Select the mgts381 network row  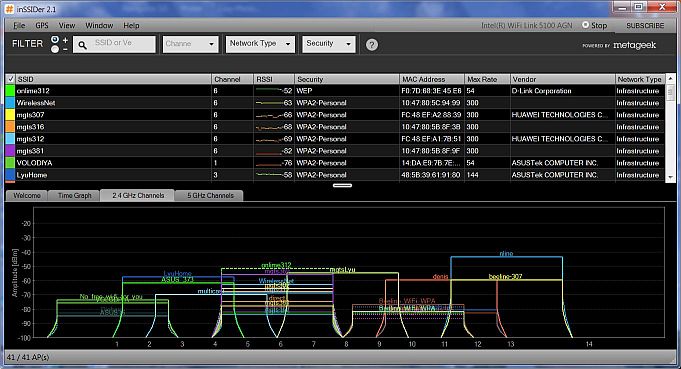[x=335, y=151]
